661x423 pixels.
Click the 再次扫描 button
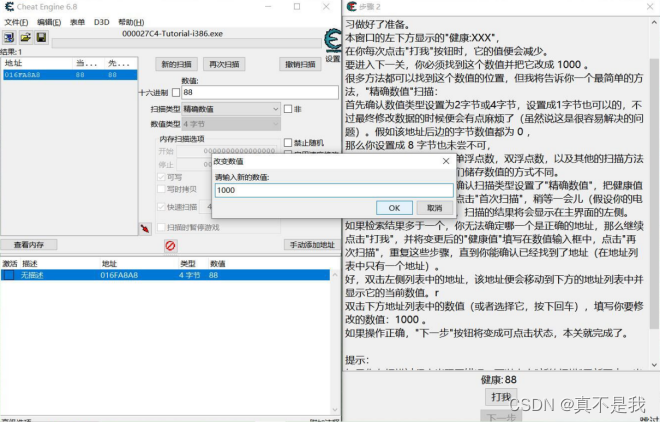tap(224, 64)
